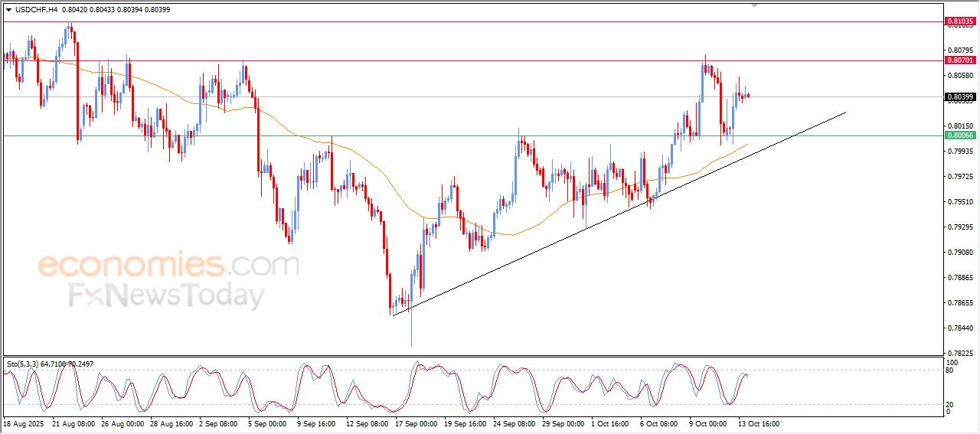Click the dropdown triangle beside USDCHF,H4
Screen dimensions: 980x434
8,9
